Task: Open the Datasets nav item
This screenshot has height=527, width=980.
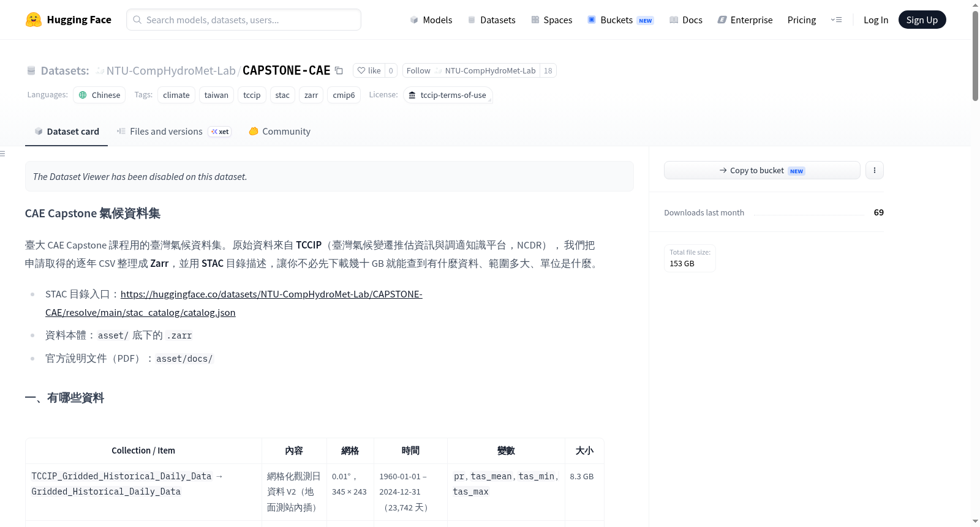Action: pos(492,20)
